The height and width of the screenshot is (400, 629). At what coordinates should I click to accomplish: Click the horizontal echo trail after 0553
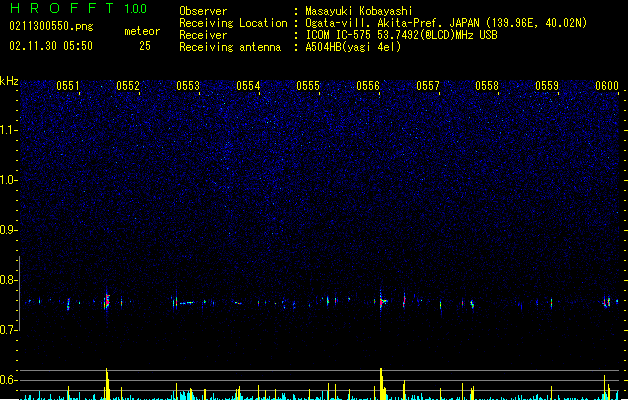coord(186,303)
